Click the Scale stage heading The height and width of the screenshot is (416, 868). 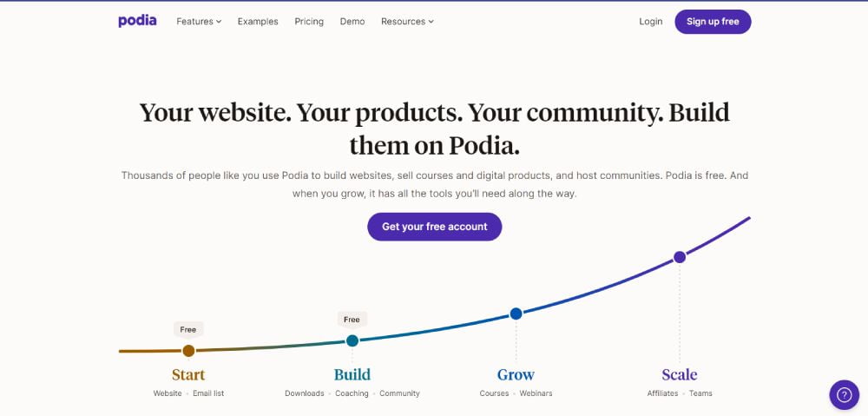[680, 375]
